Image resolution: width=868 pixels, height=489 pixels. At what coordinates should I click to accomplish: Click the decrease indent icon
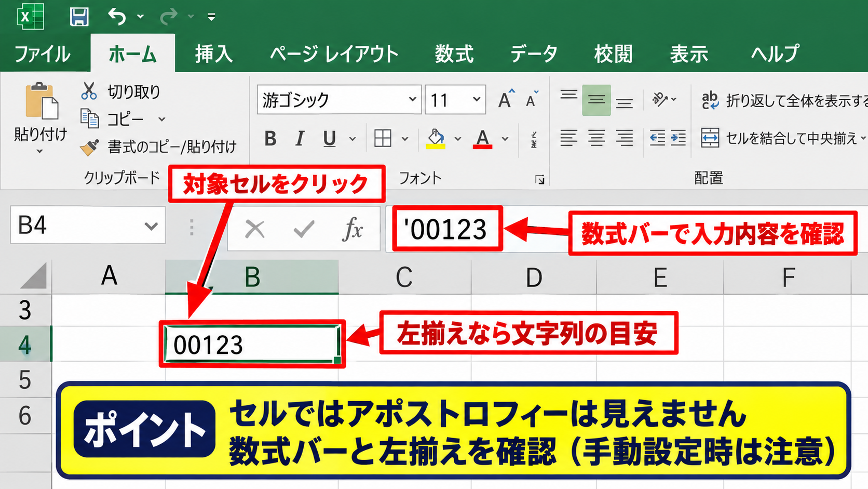(x=657, y=138)
